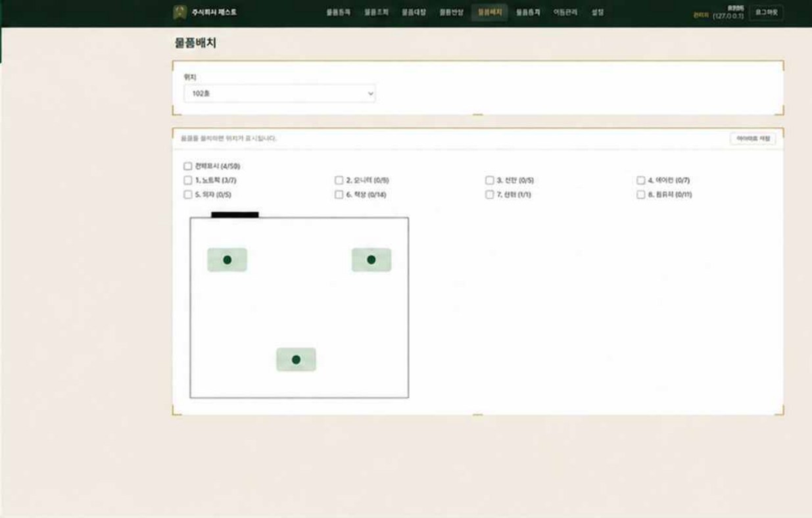This screenshot has width=812, height=518.
Task: Select the upper-right item marker on floor plan
Action: [x=371, y=260]
